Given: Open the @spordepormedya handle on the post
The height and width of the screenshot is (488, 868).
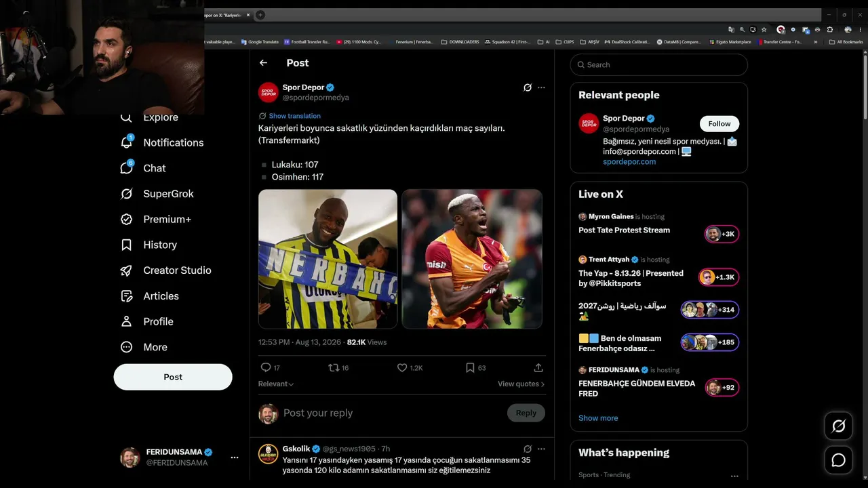Looking at the screenshot, I should pos(316,98).
